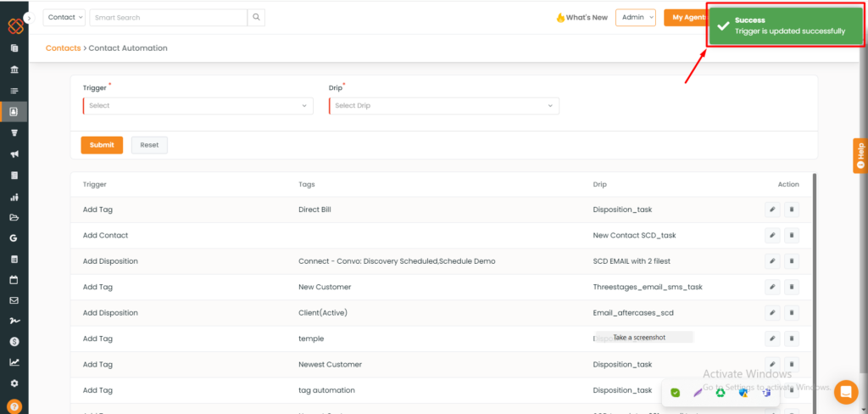Image resolution: width=868 pixels, height=414 pixels.
Task: Click the orange Submit button
Action: click(102, 145)
